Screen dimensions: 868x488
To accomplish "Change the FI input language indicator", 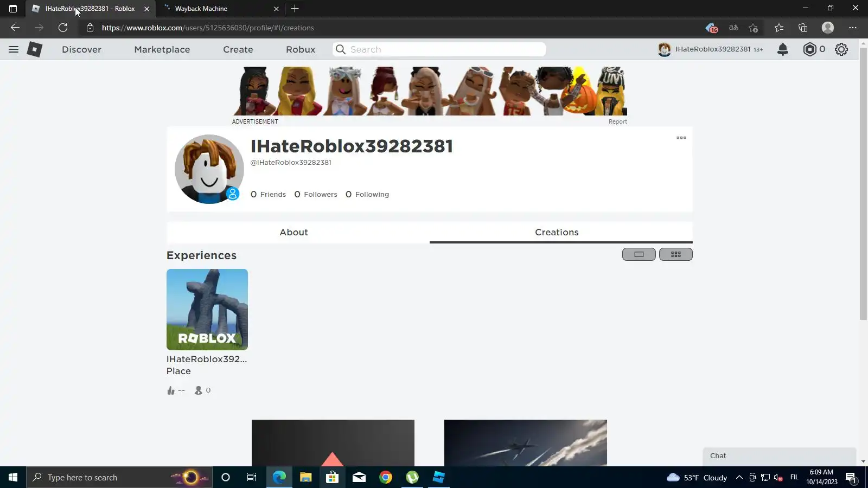I will point(794,477).
